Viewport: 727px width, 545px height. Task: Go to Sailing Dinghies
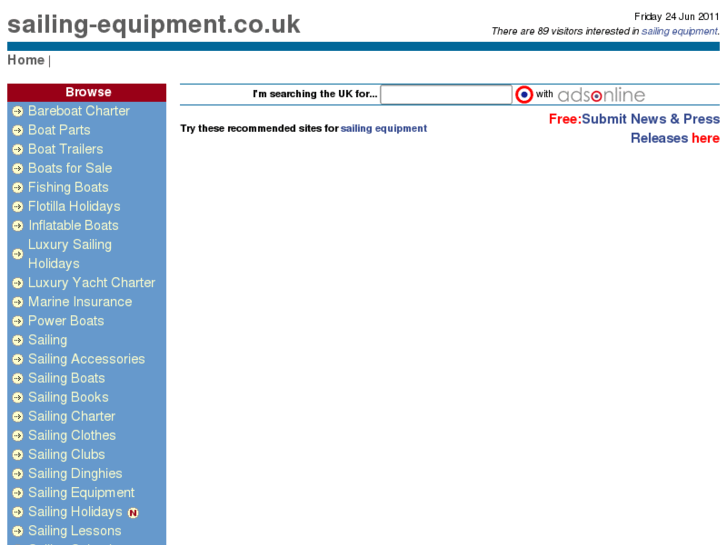coord(75,474)
